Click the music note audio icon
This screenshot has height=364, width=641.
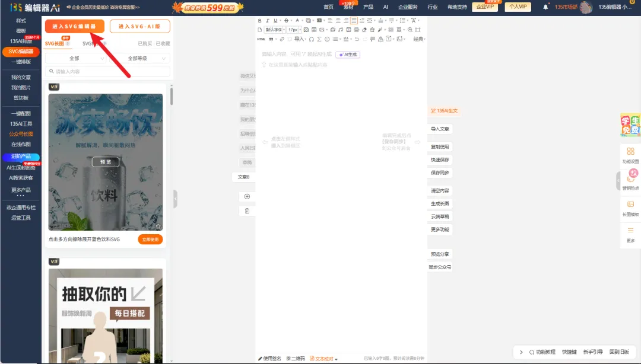(x=341, y=30)
